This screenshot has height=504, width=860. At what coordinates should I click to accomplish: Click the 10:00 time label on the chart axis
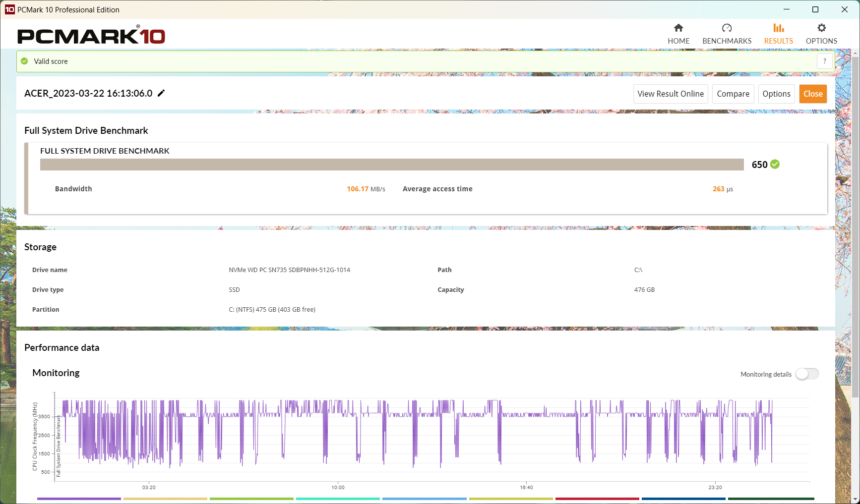tap(338, 488)
